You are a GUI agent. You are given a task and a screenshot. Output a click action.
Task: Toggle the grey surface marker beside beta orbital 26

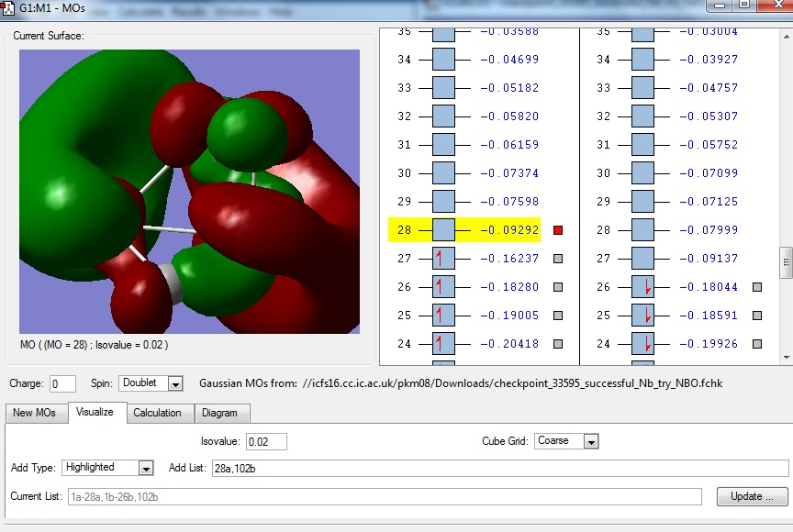tap(757, 287)
